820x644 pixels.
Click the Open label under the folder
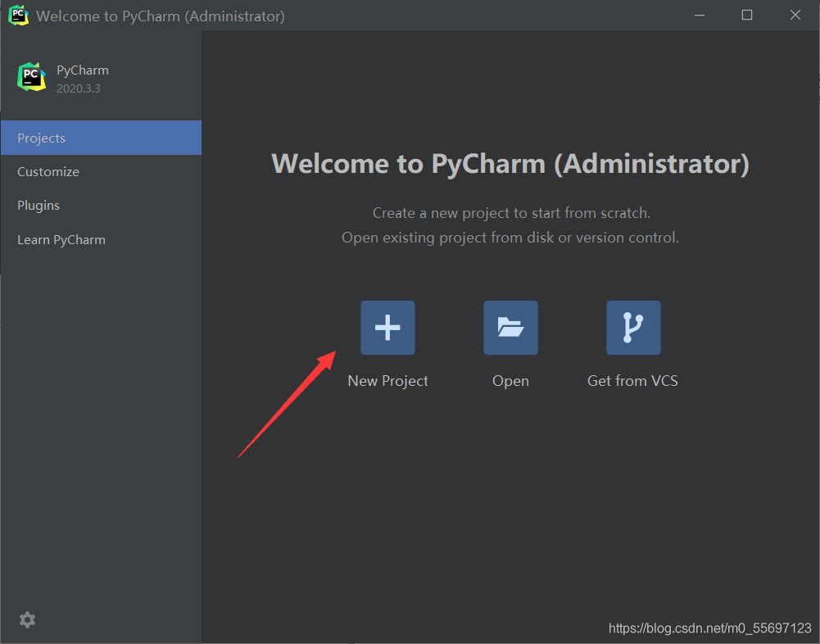point(510,381)
